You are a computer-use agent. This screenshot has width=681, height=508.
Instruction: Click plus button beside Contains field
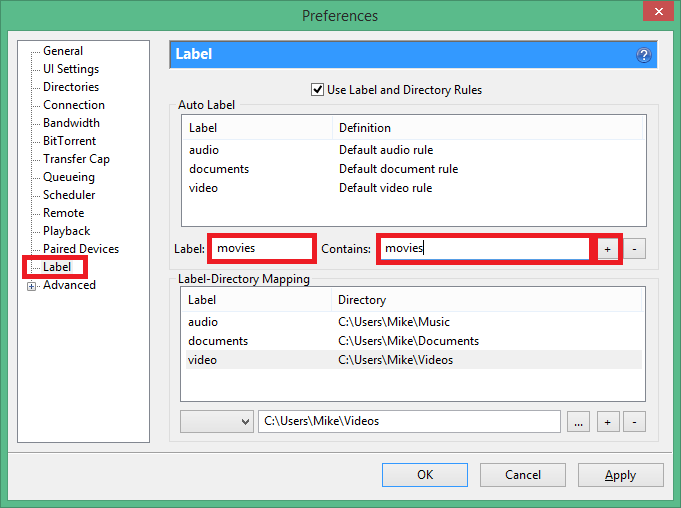pyautogui.click(x=607, y=249)
